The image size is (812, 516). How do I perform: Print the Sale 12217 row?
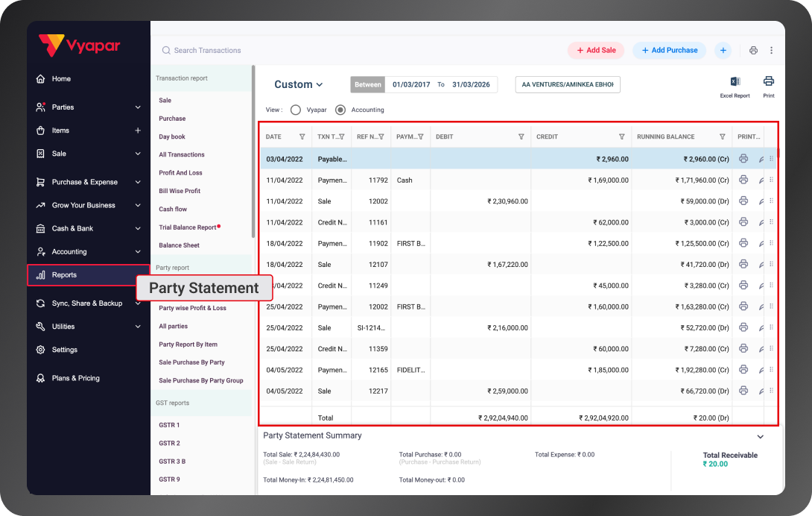point(743,391)
